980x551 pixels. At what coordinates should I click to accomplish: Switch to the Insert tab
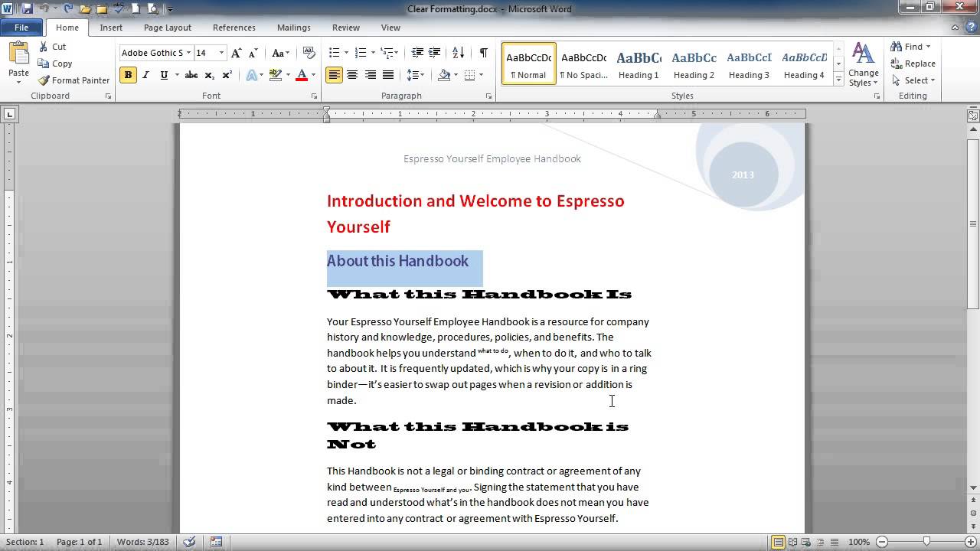pyautogui.click(x=111, y=28)
